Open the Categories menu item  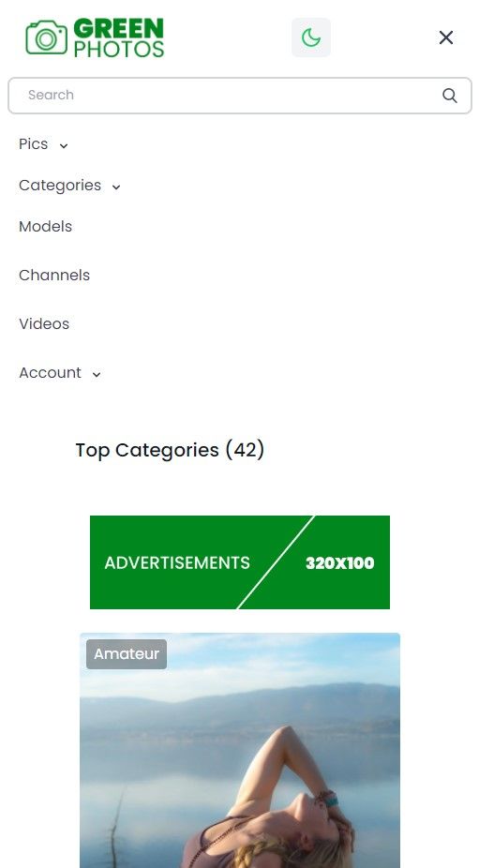click(x=60, y=186)
